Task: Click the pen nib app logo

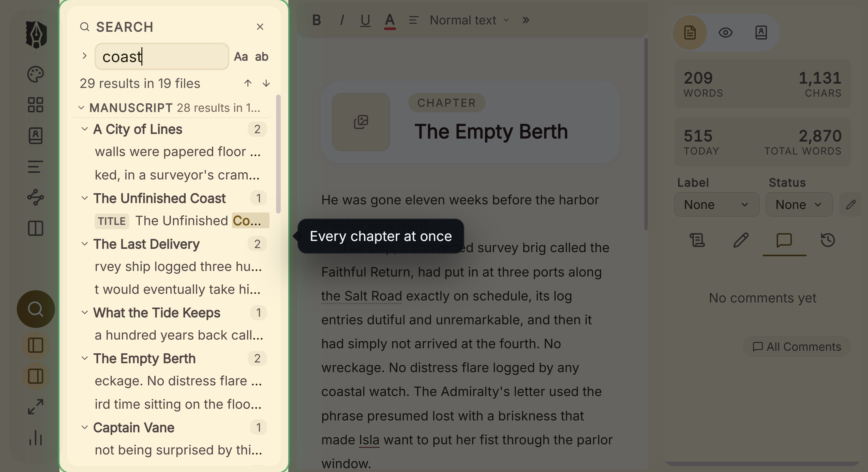Action: [x=36, y=34]
